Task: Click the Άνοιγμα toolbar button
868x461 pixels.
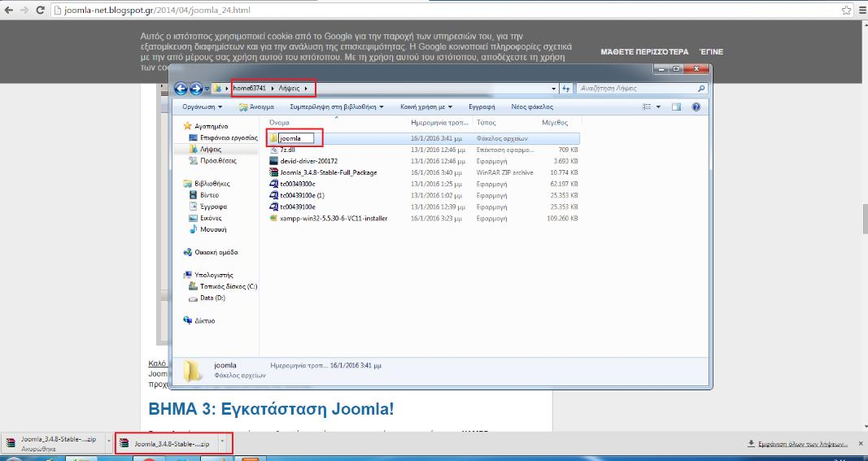Action: coord(257,107)
